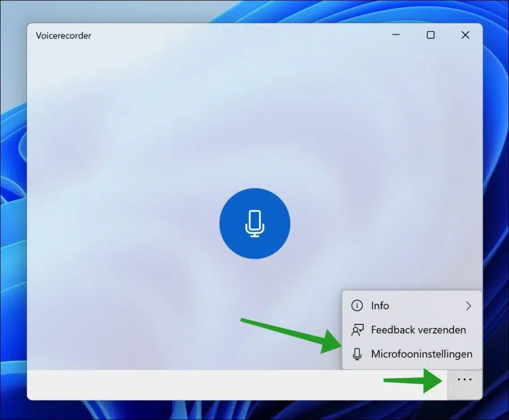Select Microfooninstellingen in the popup menu
Screen dimensions: 509x420
point(412,354)
